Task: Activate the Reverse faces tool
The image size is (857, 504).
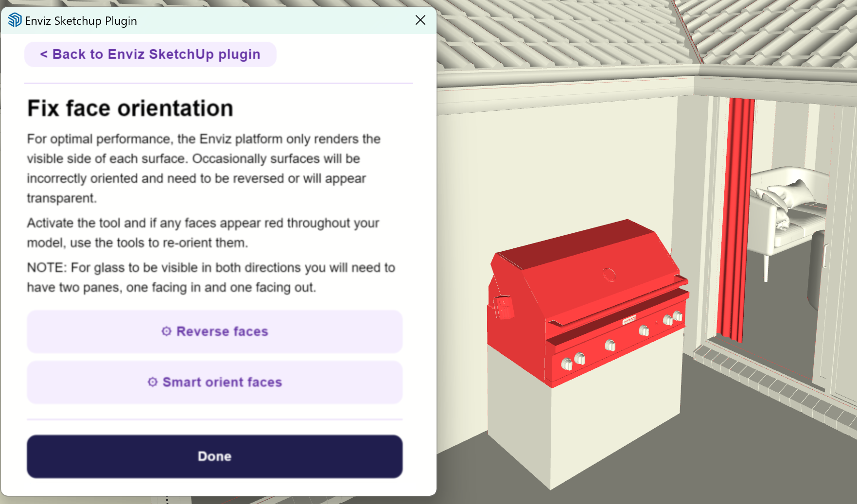Action: [214, 331]
